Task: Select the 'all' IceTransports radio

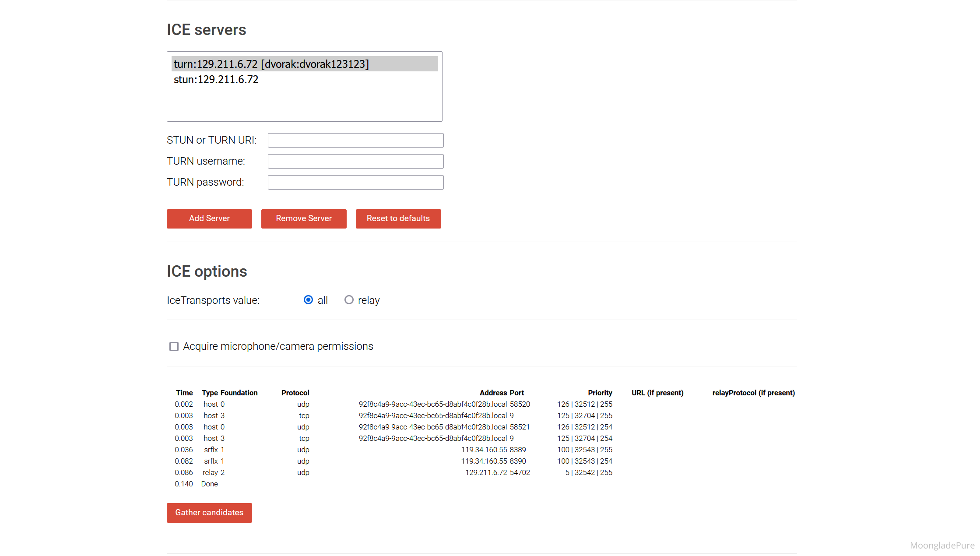Action: (x=308, y=300)
